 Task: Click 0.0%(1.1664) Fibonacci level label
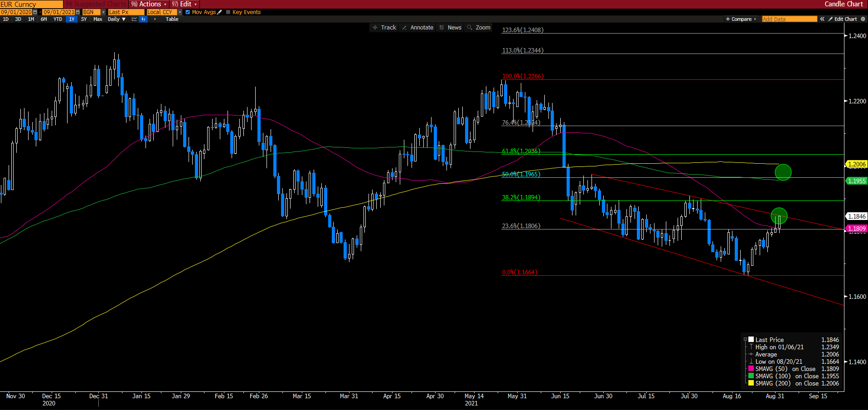(519, 272)
